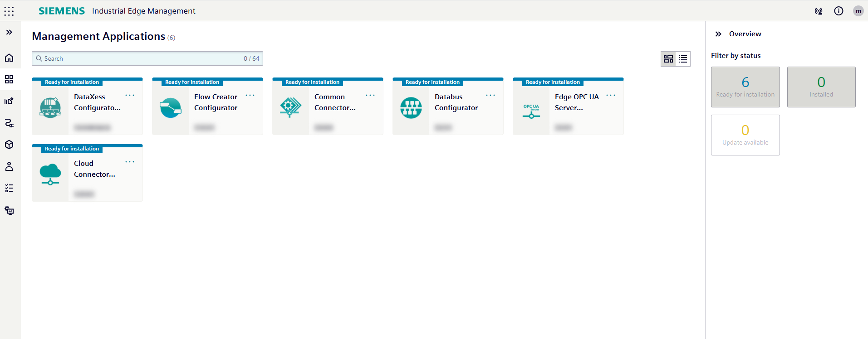868x339 pixels.
Task: Open the task checklist sidebar icon
Action: (x=9, y=188)
